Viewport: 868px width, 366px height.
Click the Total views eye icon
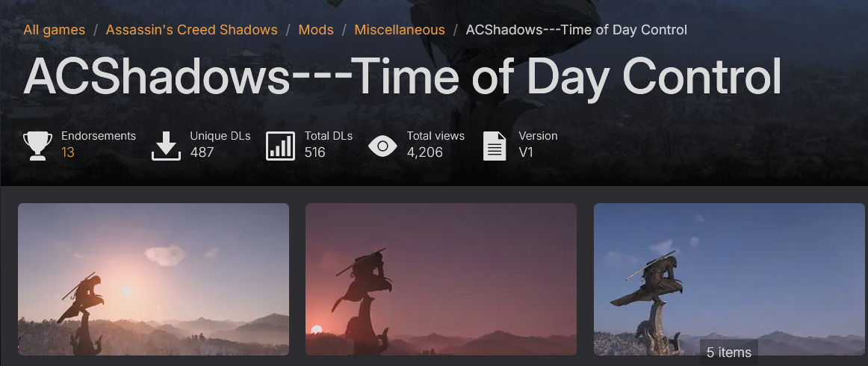click(382, 146)
